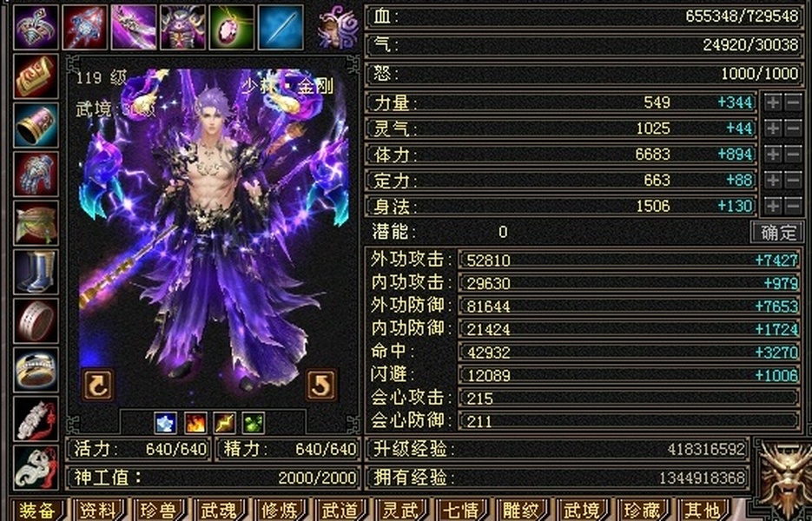Increase 力量 attribute with plus button
Screen dimensions: 812x521
(x=773, y=102)
